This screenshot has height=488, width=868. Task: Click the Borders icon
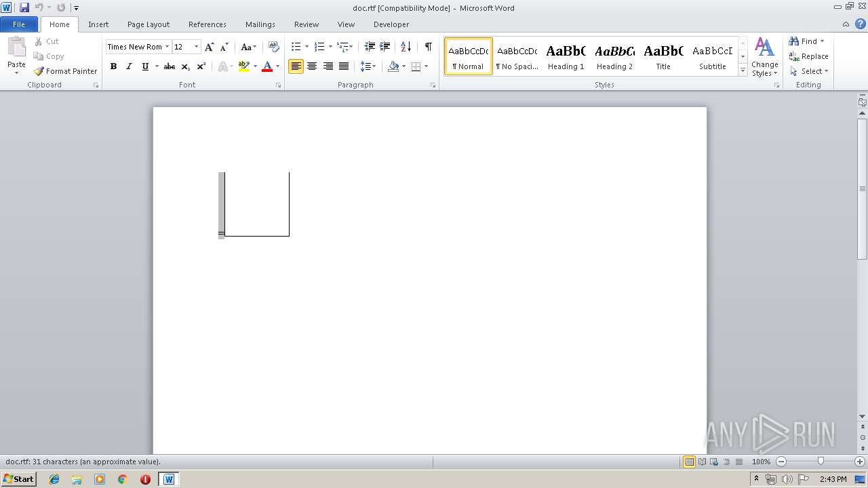[416, 66]
